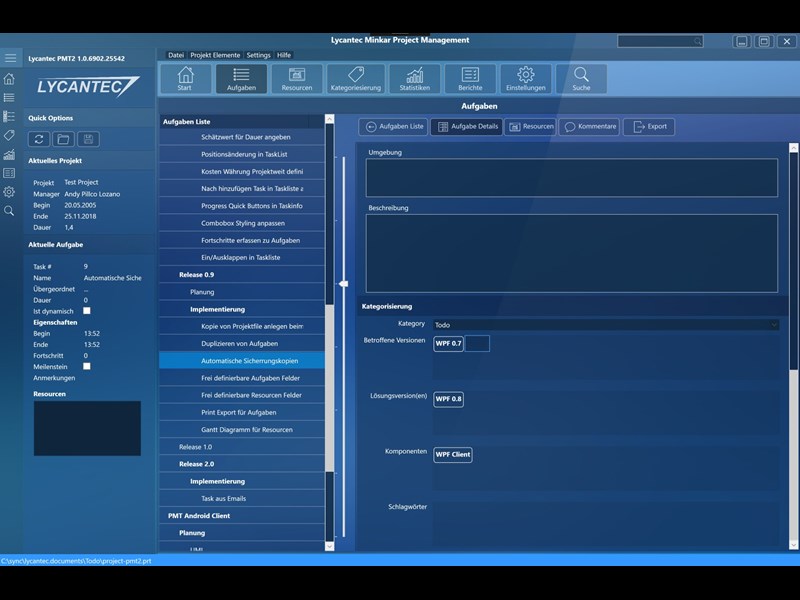Click the tag icon in left sidebar
The image size is (800, 600).
[9, 135]
